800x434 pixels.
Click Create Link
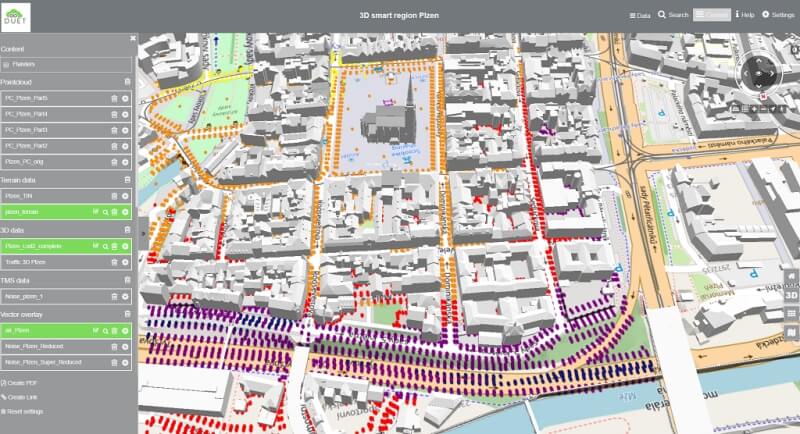(x=21, y=397)
